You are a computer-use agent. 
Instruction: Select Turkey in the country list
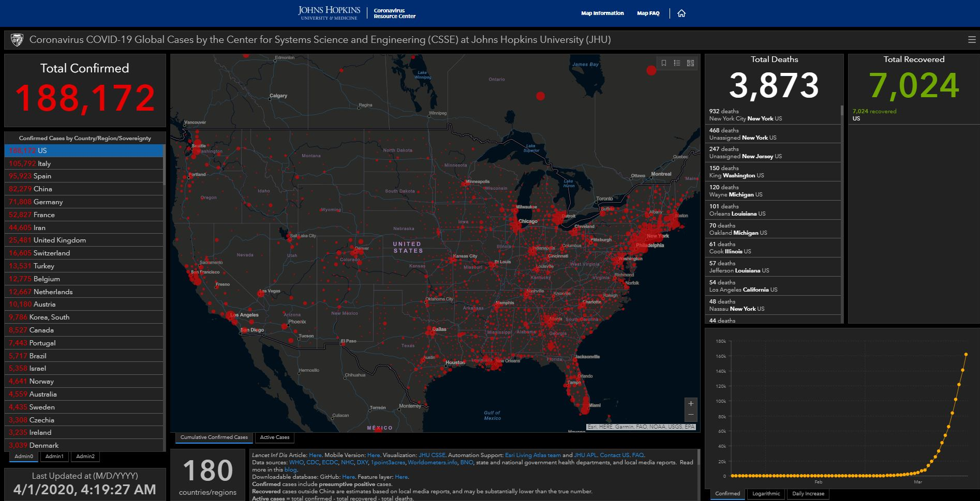[x=84, y=266]
